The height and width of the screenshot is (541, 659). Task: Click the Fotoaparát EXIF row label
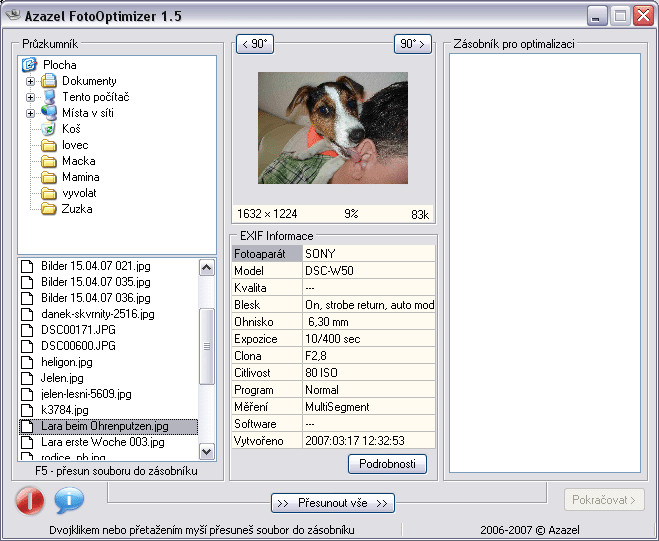(x=267, y=253)
